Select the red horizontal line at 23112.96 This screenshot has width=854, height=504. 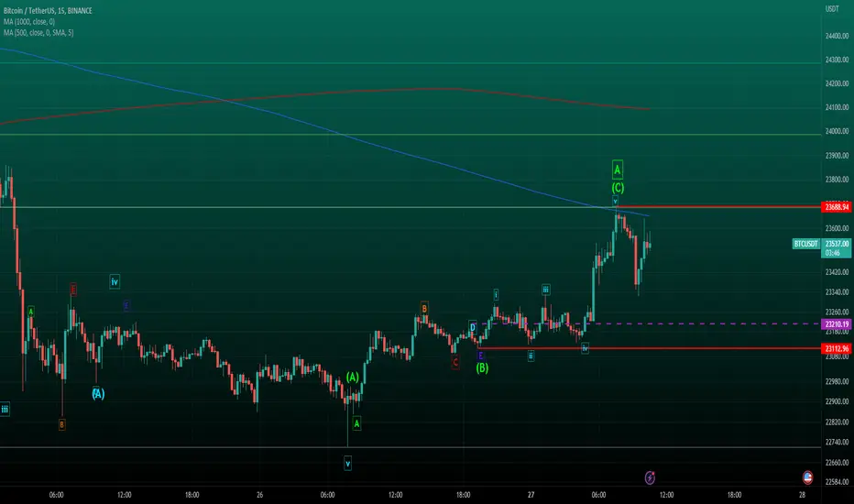pyautogui.click(x=648, y=349)
